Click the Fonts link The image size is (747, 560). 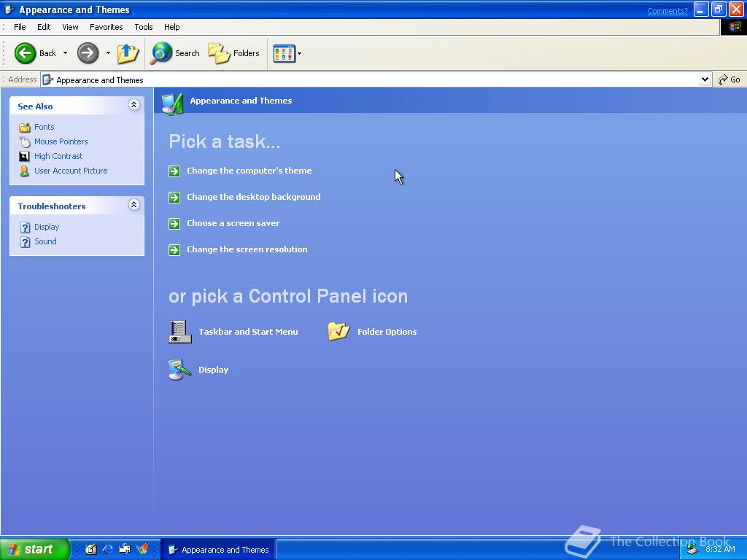(x=44, y=127)
